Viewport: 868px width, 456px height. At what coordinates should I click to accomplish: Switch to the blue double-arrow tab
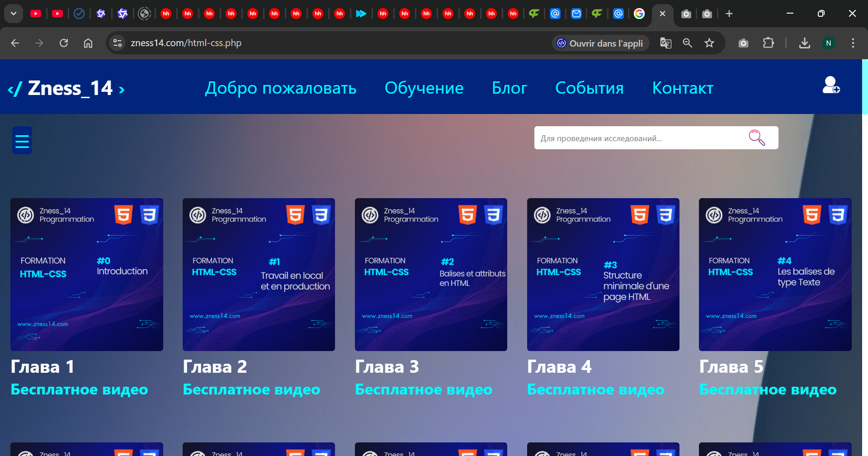[361, 14]
